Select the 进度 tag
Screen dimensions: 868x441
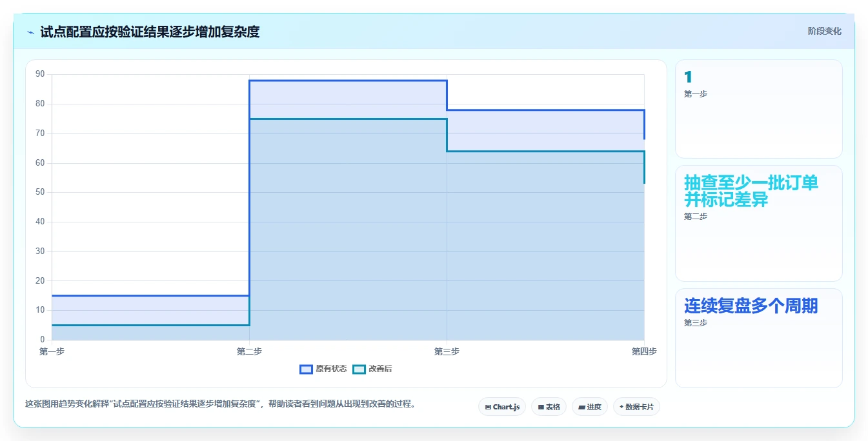coord(590,407)
